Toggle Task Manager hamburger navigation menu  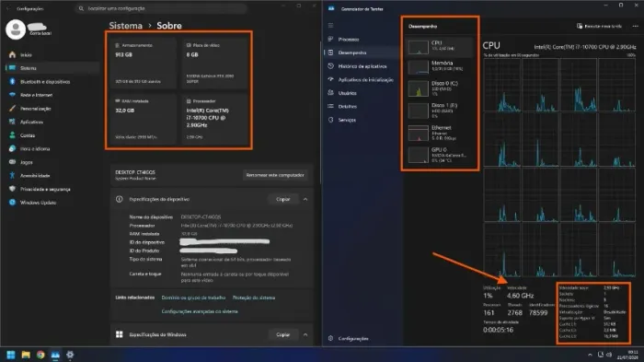click(330, 26)
